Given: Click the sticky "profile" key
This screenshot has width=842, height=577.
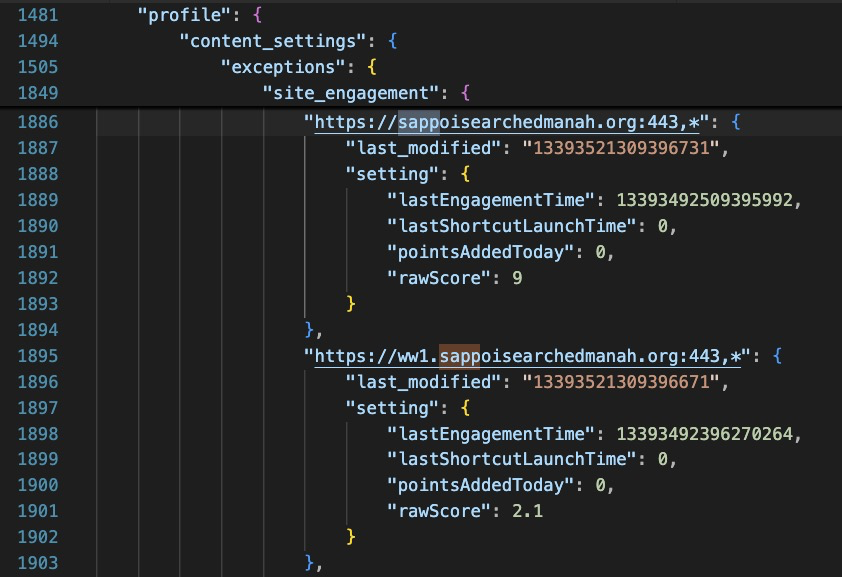Looking at the screenshot, I should (185, 15).
